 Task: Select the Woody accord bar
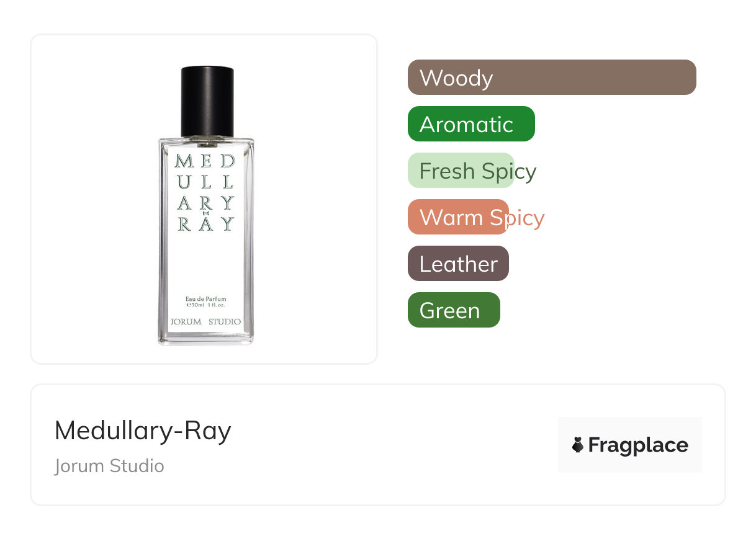(x=551, y=78)
